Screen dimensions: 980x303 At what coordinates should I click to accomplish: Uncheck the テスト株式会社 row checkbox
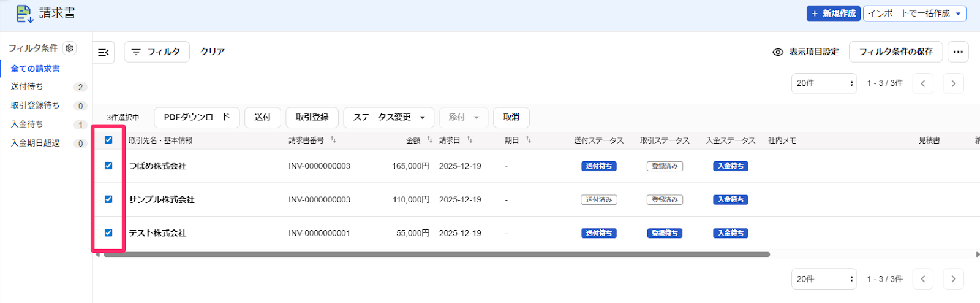[x=108, y=232]
